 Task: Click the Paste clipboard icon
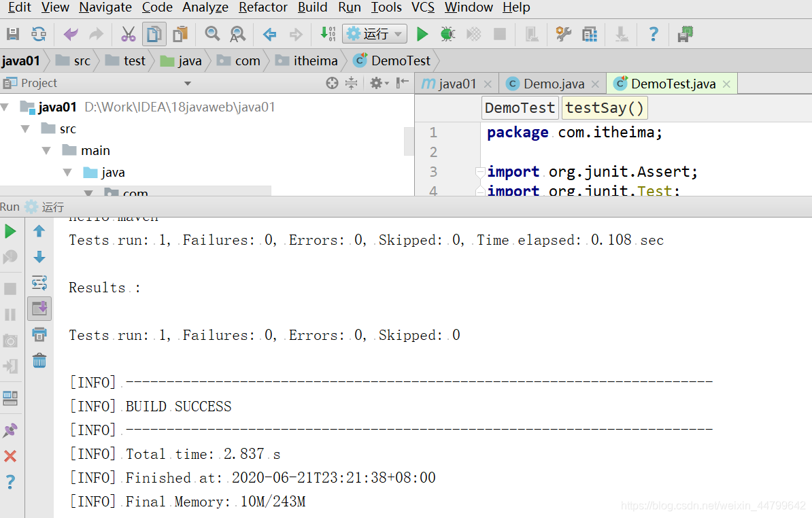click(x=180, y=35)
